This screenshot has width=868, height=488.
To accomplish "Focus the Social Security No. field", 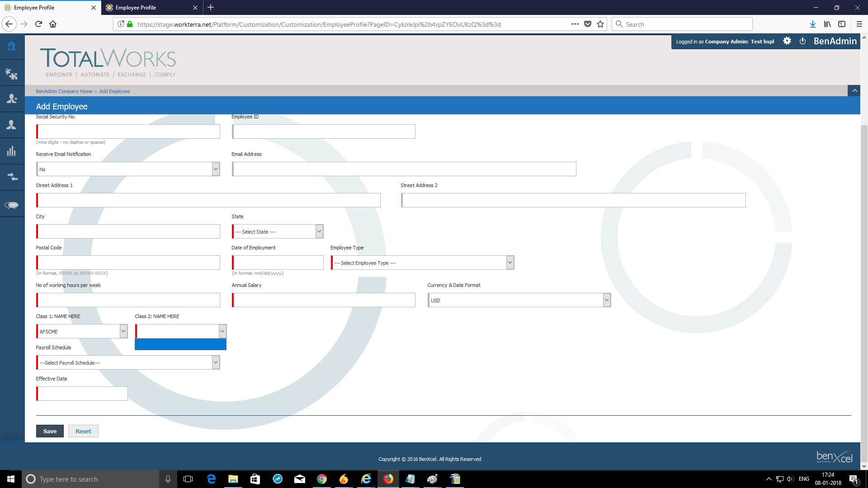I will pos(128,131).
